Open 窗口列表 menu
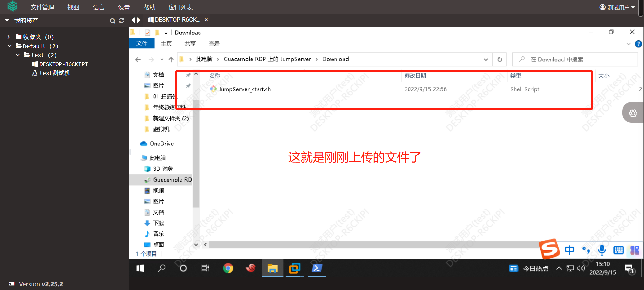 (x=181, y=7)
